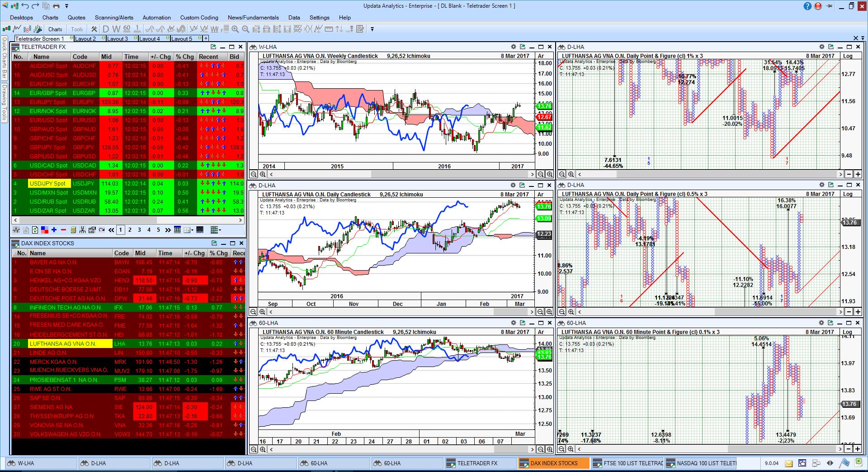The width and height of the screenshot is (868, 472).
Task: Open quick access toolbar dropdown in title bar
Action: coord(66,6)
